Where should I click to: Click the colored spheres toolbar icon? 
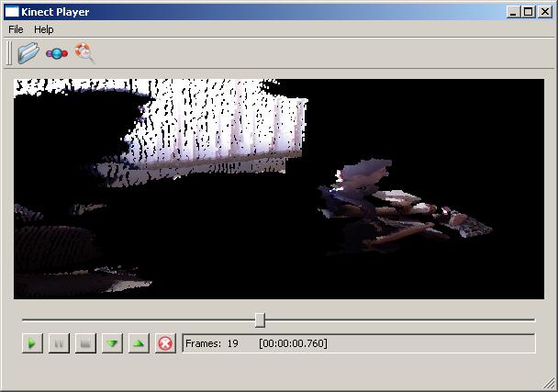point(57,54)
